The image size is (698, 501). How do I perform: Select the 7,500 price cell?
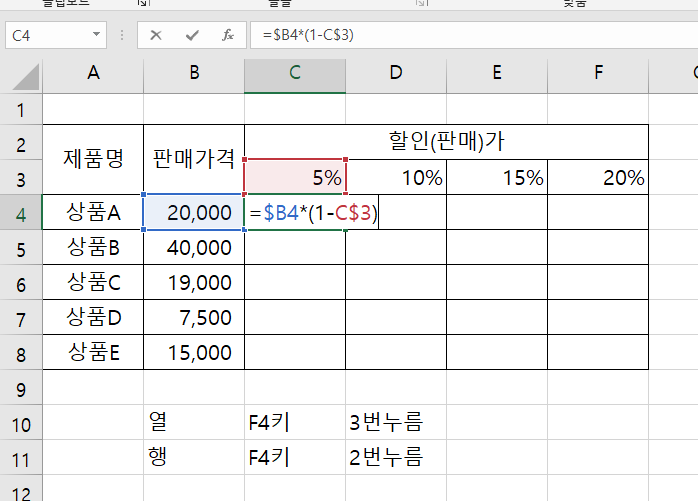pyautogui.click(x=194, y=317)
